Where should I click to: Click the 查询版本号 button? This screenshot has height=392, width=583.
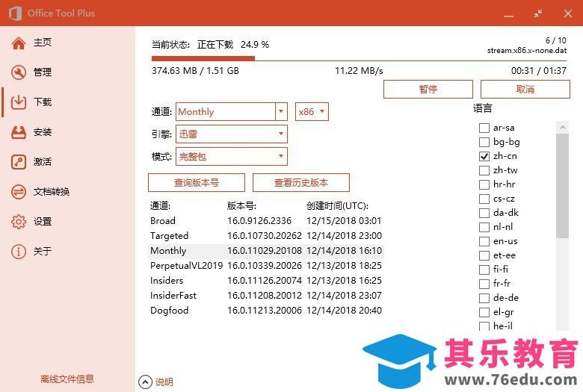tap(197, 182)
